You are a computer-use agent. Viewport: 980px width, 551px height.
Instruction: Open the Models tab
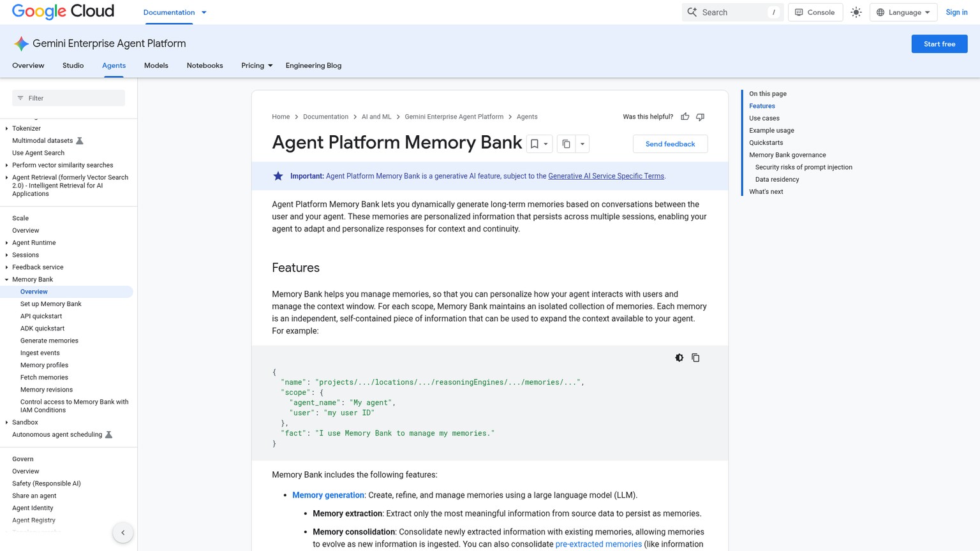156,66
